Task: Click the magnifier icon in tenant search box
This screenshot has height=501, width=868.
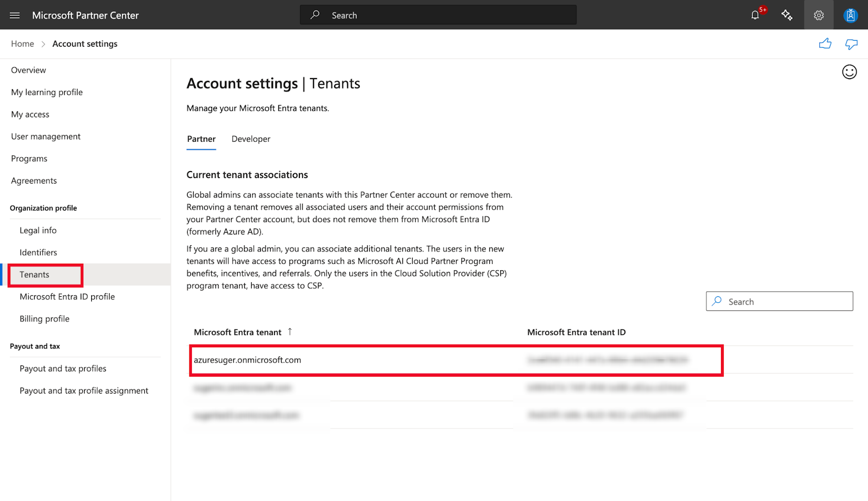Action: pyautogui.click(x=717, y=301)
